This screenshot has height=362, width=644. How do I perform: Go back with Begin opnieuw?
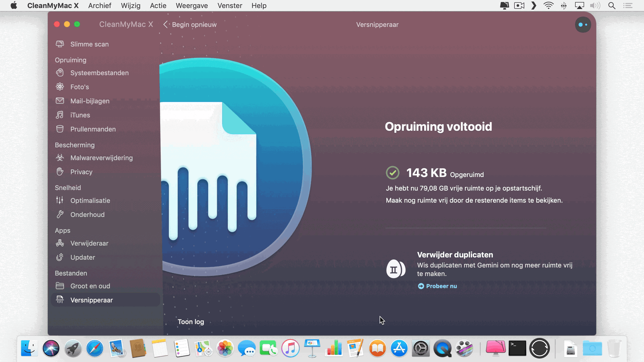190,25
